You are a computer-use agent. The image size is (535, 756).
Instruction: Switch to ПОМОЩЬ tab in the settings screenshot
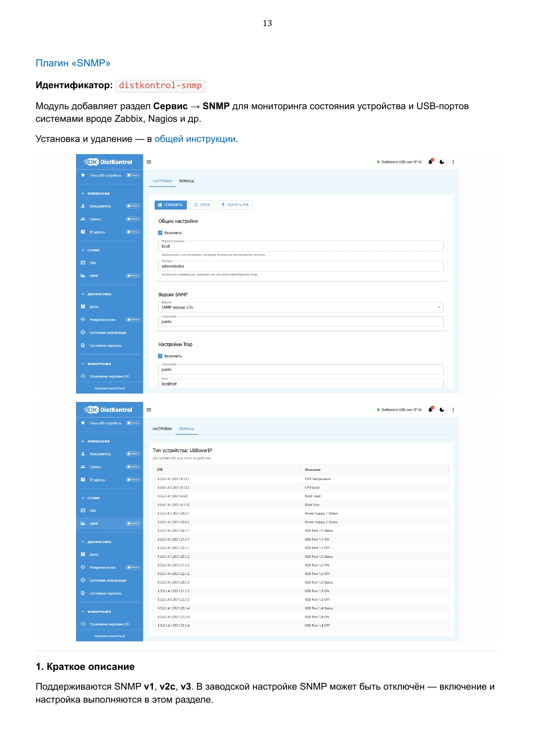(x=187, y=181)
